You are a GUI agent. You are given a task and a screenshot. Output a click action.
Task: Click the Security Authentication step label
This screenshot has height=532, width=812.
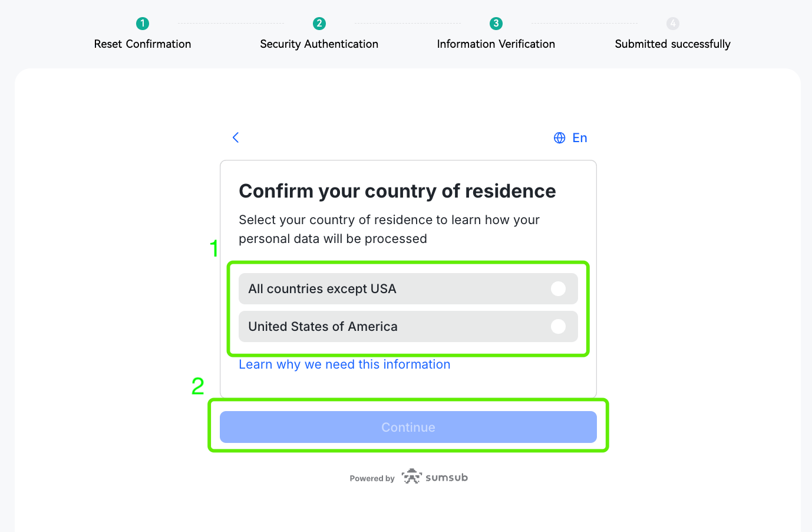coord(319,44)
